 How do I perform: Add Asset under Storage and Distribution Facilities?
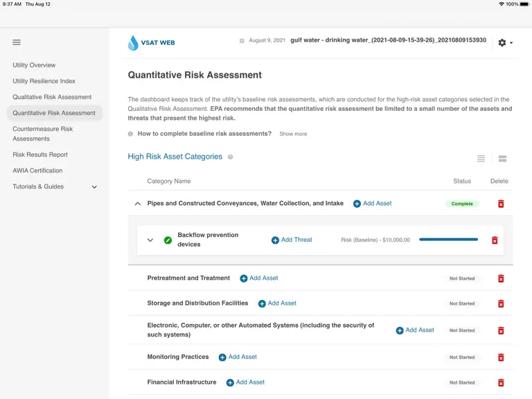(x=277, y=303)
